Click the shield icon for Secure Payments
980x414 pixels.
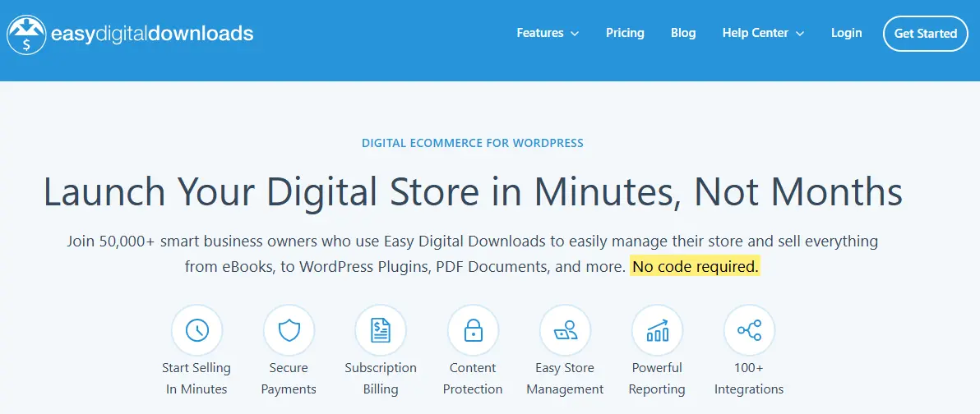(289, 329)
